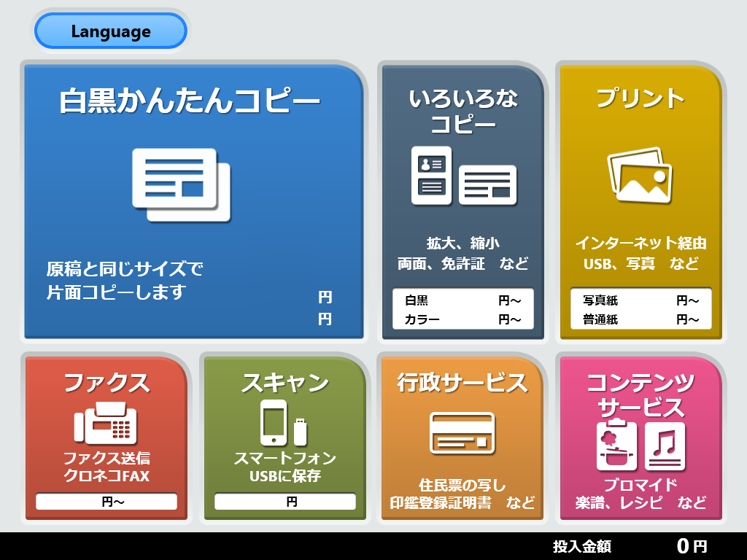Click the 白黒/カラー price list box
The height and width of the screenshot is (560, 747).
462,308
